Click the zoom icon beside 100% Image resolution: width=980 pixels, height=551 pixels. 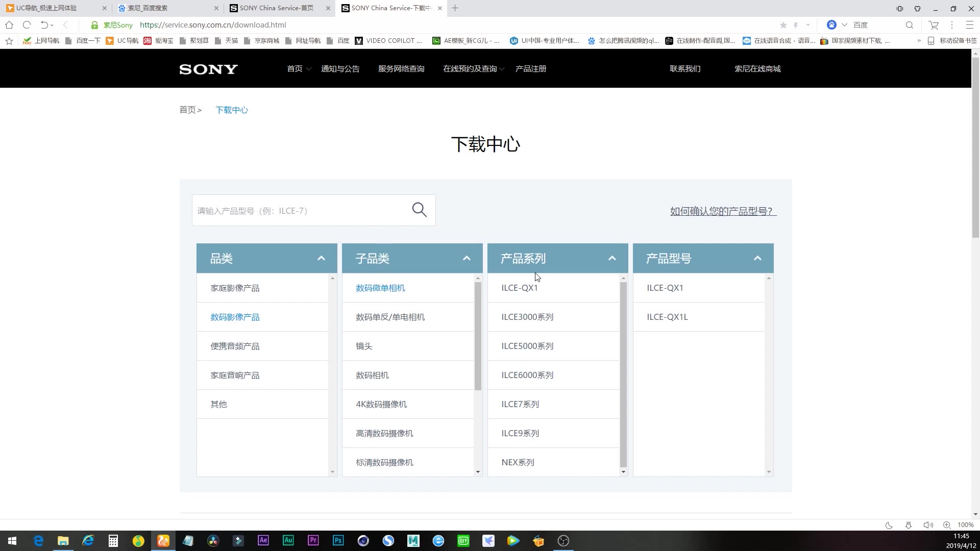click(947, 525)
